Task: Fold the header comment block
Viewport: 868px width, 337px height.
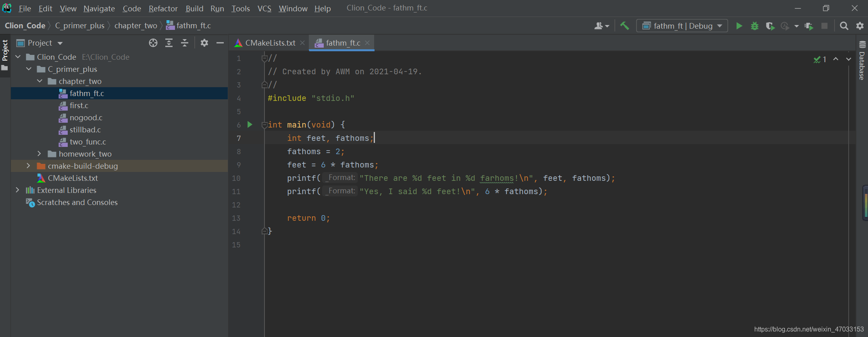Action: click(264, 58)
